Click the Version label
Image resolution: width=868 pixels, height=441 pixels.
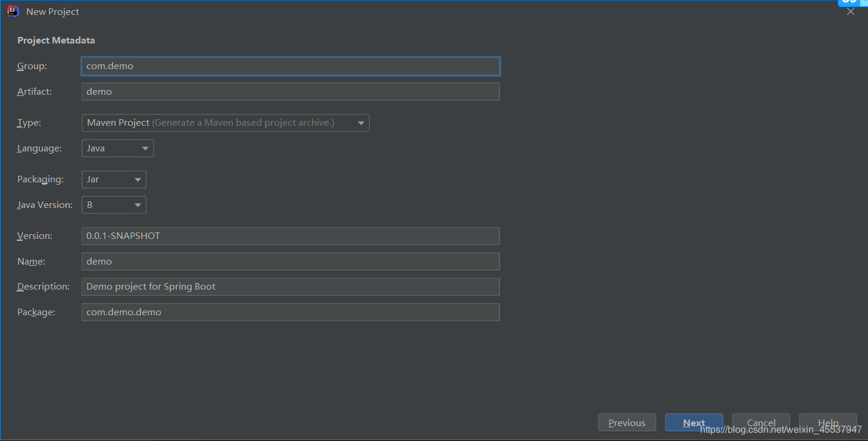[35, 236]
